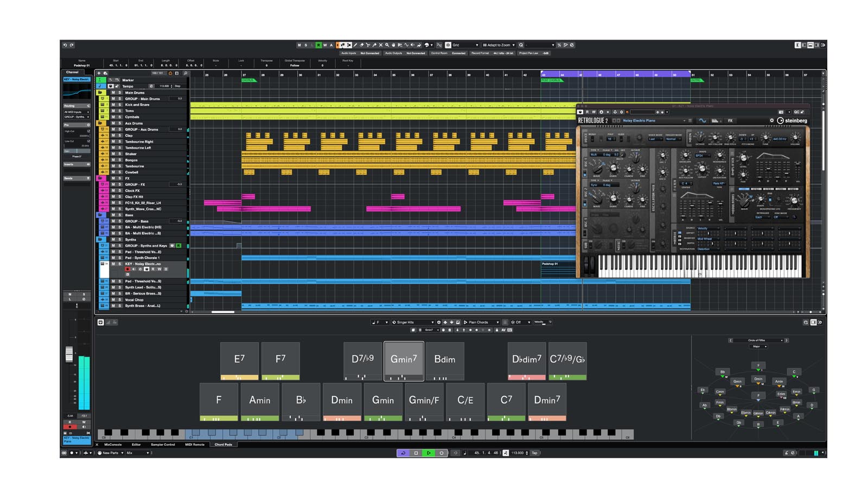Open the Adapt to Zoom dropdown
Image resolution: width=868 pixels, height=488 pixels.
tap(499, 45)
